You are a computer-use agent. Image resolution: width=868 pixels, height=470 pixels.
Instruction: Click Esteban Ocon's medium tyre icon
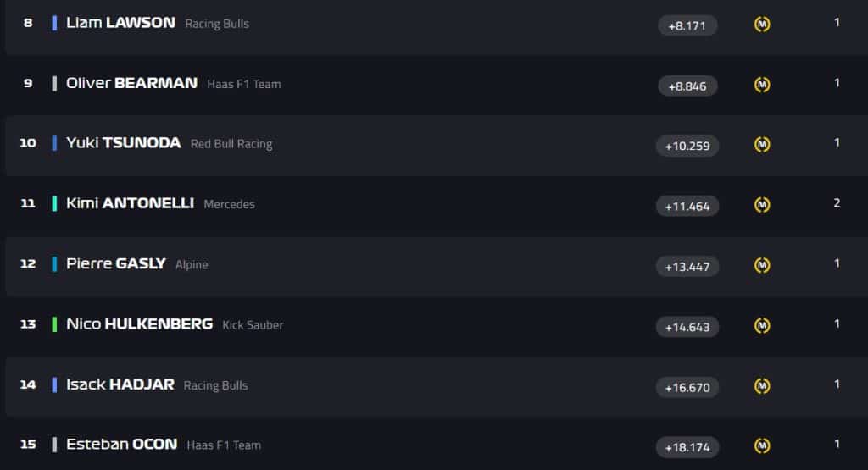coord(762,445)
